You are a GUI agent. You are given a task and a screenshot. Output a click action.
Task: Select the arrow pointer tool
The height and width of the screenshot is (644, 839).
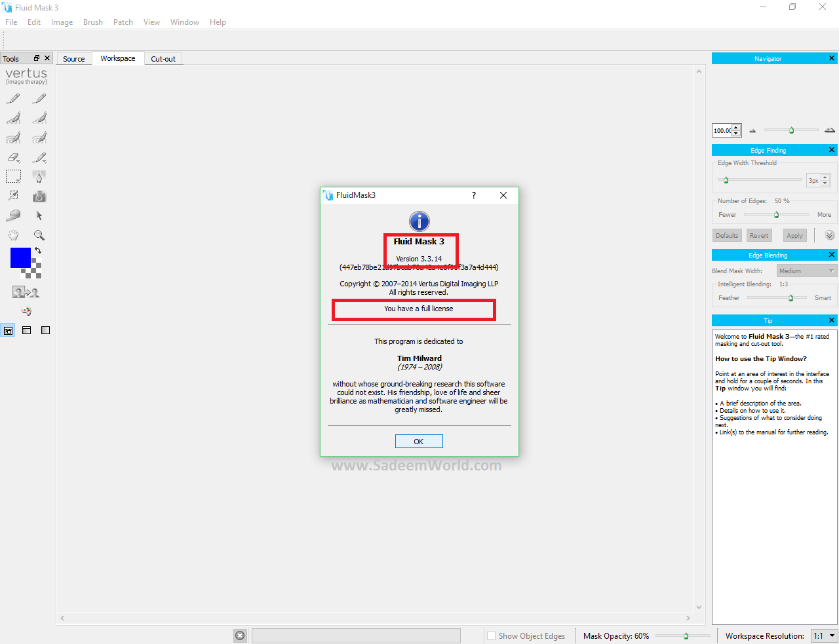coord(39,216)
